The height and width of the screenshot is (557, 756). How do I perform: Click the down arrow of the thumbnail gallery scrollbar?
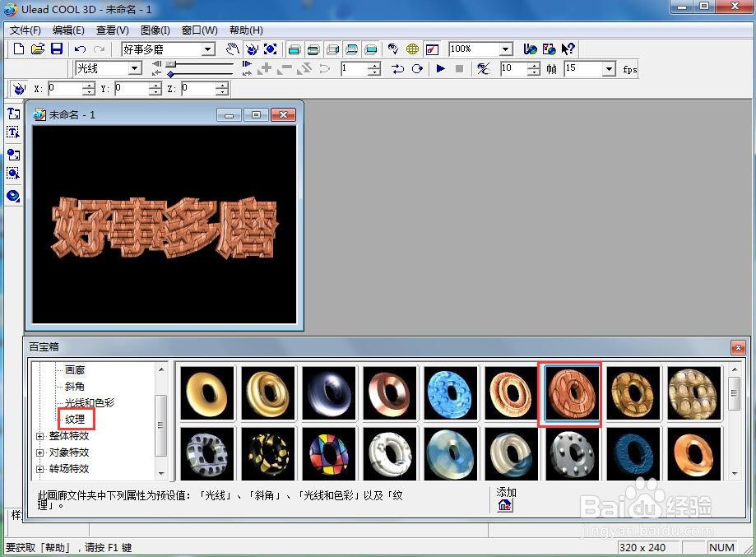pos(735,474)
